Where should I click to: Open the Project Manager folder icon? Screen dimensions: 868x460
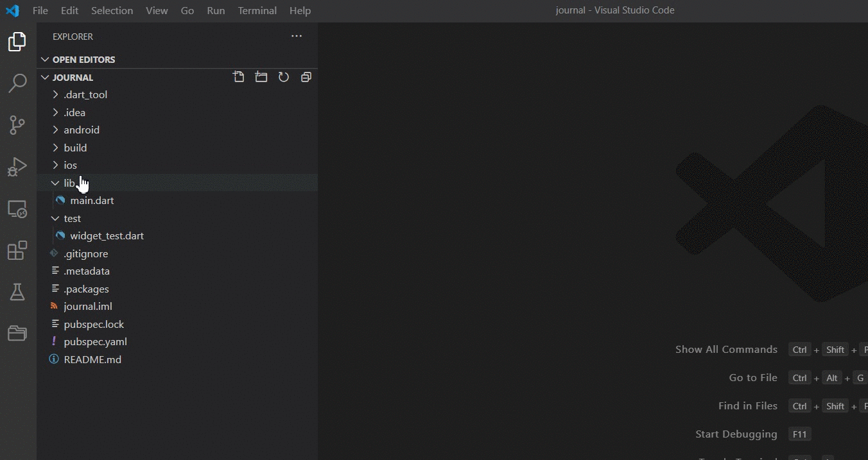[17, 333]
